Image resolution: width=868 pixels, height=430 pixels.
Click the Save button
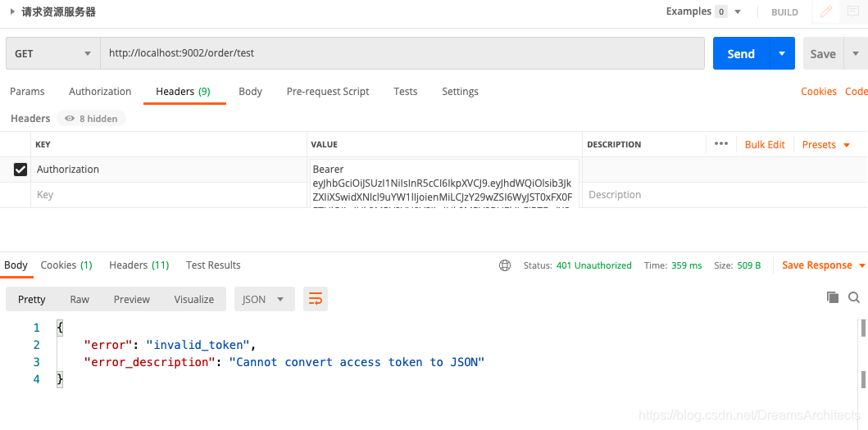823,54
